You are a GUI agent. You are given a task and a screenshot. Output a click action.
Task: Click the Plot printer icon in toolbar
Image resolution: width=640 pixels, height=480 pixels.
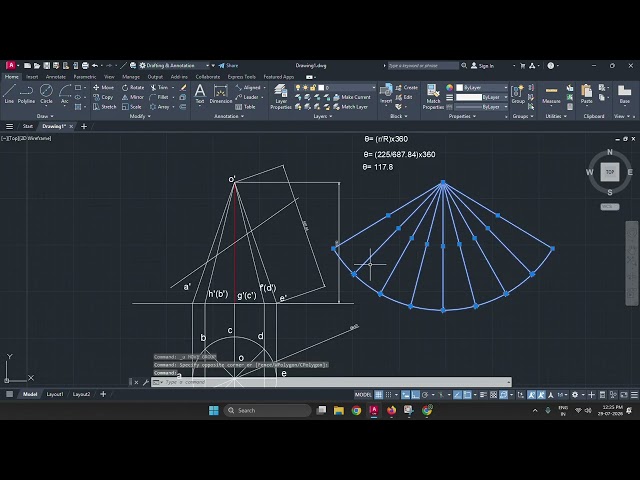(85, 65)
